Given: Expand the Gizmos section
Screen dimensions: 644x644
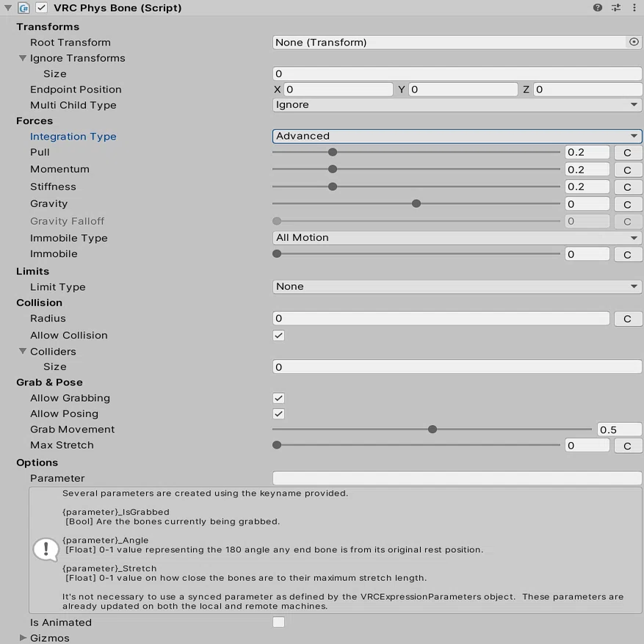Looking at the screenshot, I should click(23, 637).
